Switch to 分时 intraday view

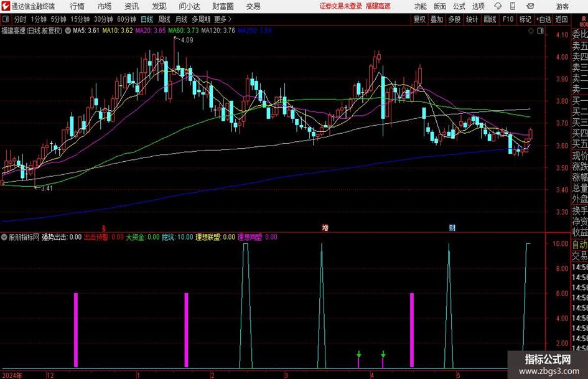(21, 19)
